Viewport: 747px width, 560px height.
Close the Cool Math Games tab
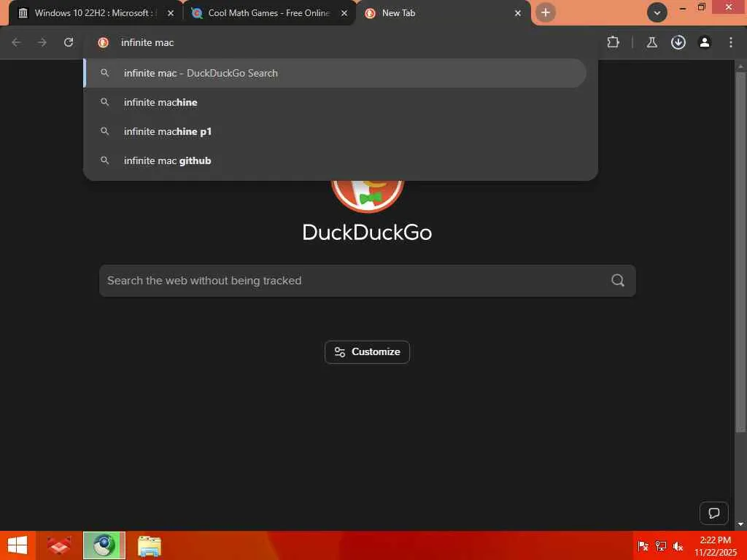coord(344,13)
